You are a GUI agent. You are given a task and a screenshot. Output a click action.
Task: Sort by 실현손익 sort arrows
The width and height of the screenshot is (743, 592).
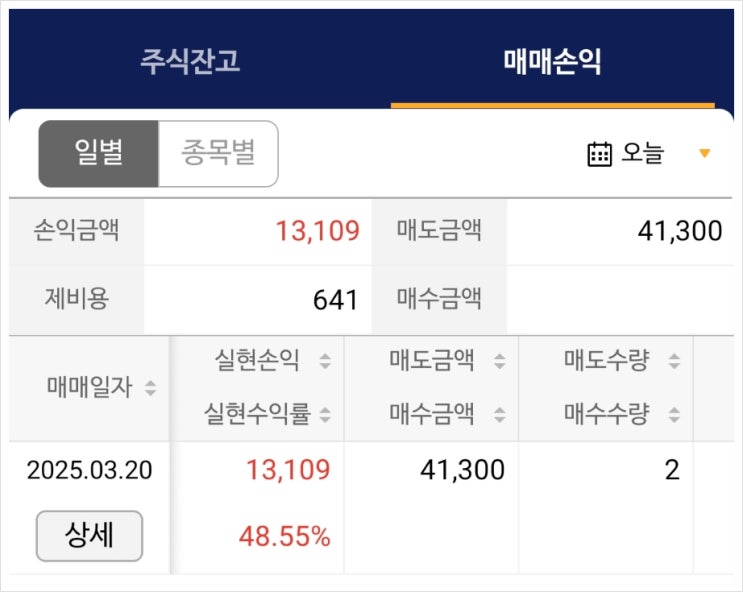(324, 362)
